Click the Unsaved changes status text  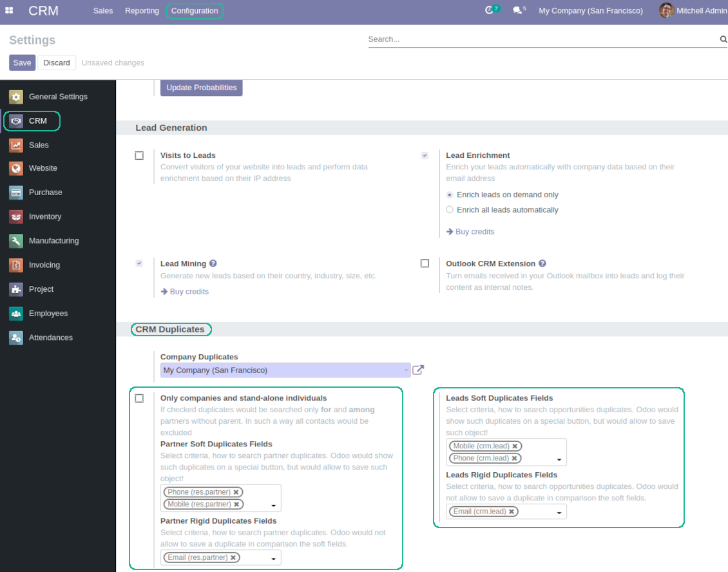pyautogui.click(x=113, y=62)
